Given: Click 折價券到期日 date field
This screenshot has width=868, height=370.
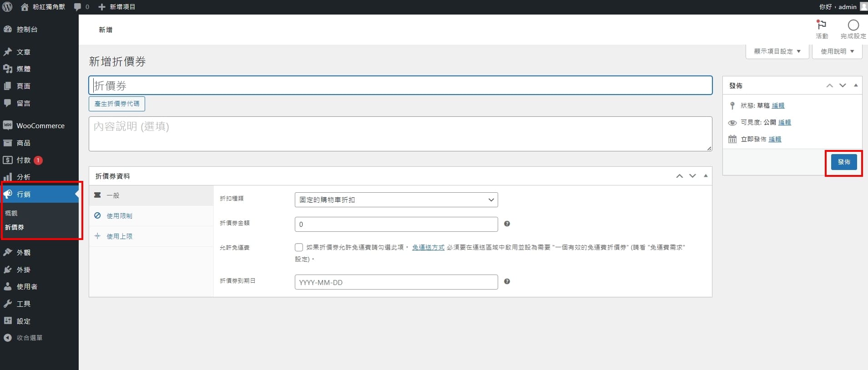Looking at the screenshot, I should [x=396, y=282].
